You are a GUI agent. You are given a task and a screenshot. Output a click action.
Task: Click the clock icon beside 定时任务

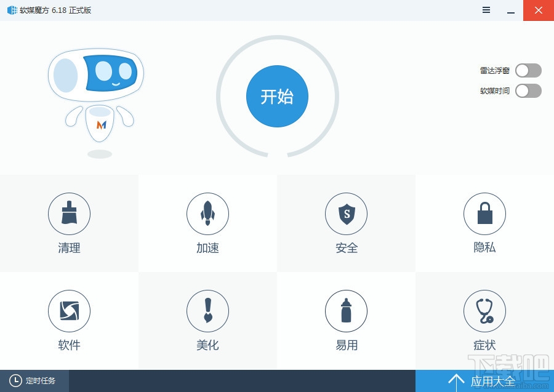pos(15,381)
